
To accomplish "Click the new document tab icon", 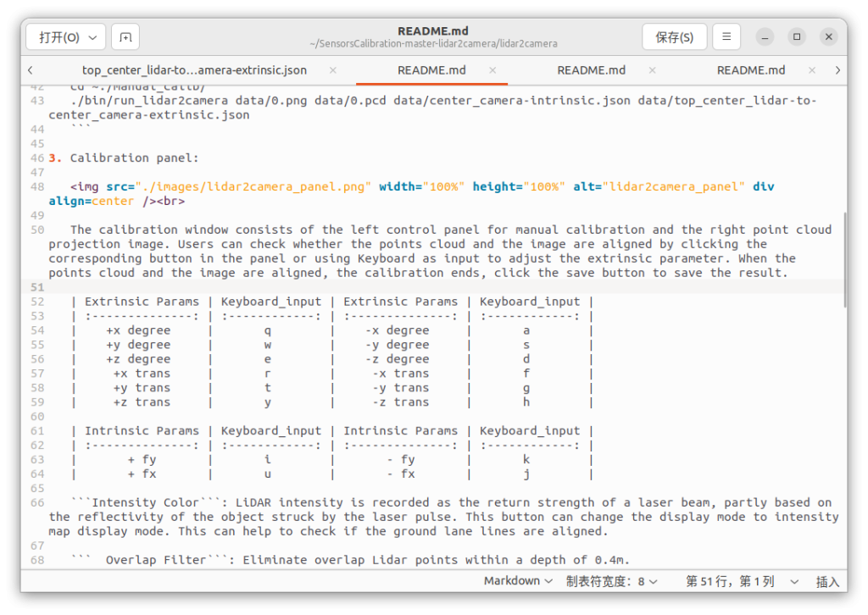I will point(125,37).
